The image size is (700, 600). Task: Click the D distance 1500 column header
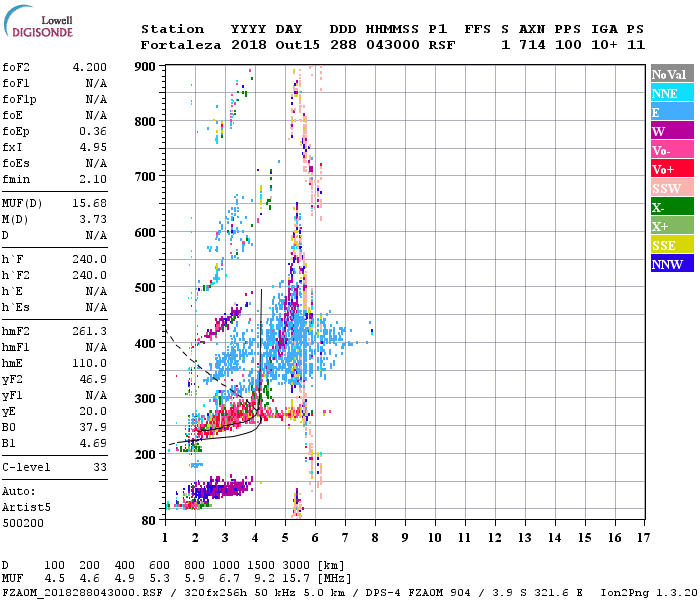(261, 565)
